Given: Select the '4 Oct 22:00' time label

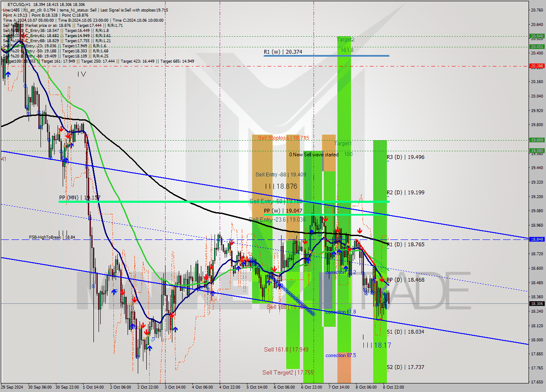Looking at the screenshot, I should pos(229,387).
